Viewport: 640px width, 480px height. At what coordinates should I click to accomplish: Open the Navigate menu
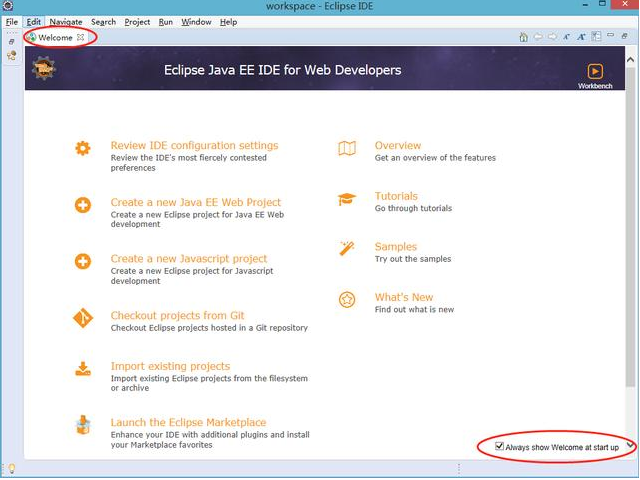pos(66,22)
